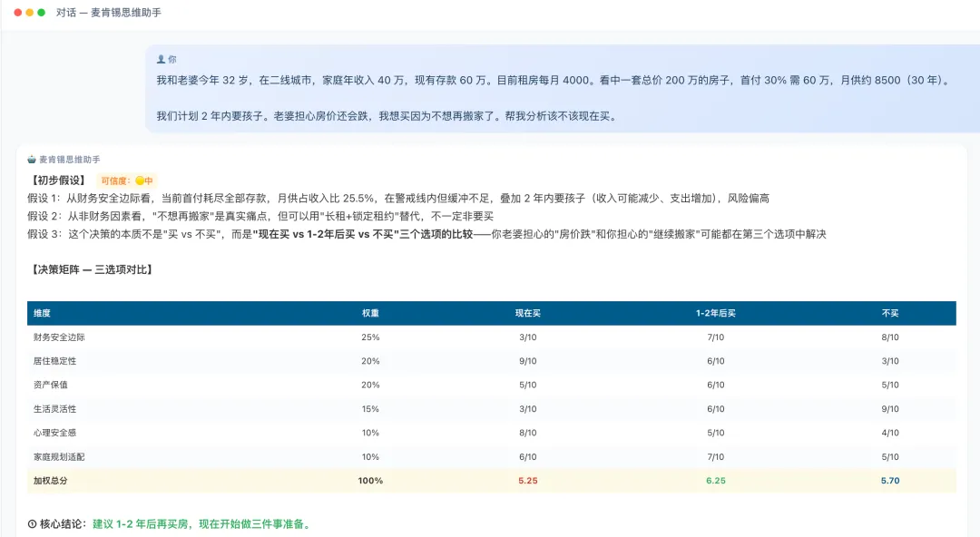
Task: Click the window title 对话 — 麦肯锡思维助手
Action: click(x=109, y=13)
